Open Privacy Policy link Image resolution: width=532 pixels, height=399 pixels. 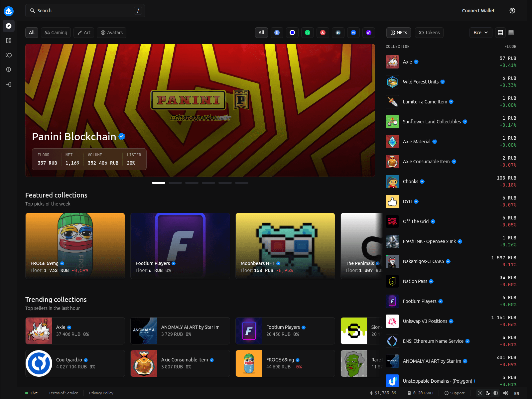pos(101,393)
